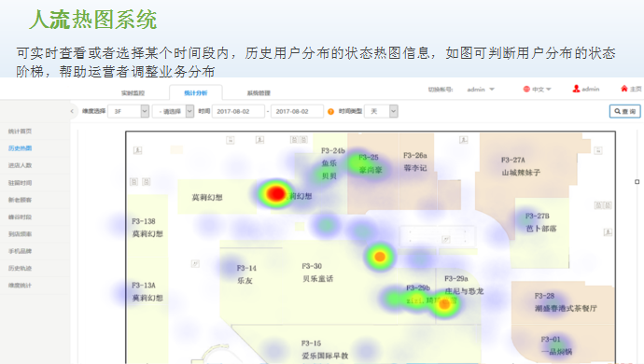Switch to the 实时监控 tab
This screenshot has height=364, width=644.
point(133,92)
